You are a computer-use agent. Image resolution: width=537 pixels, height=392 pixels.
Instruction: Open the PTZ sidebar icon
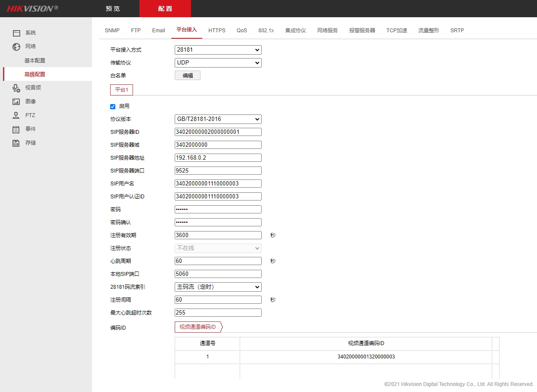[x=16, y=116]
